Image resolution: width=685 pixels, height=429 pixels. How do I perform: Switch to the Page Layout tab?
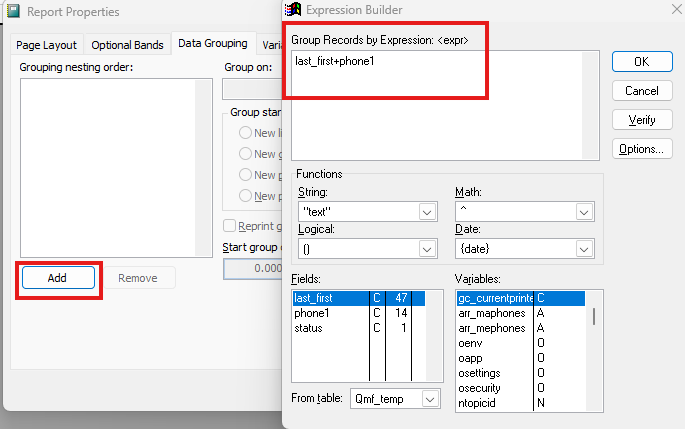pos(47,45)
